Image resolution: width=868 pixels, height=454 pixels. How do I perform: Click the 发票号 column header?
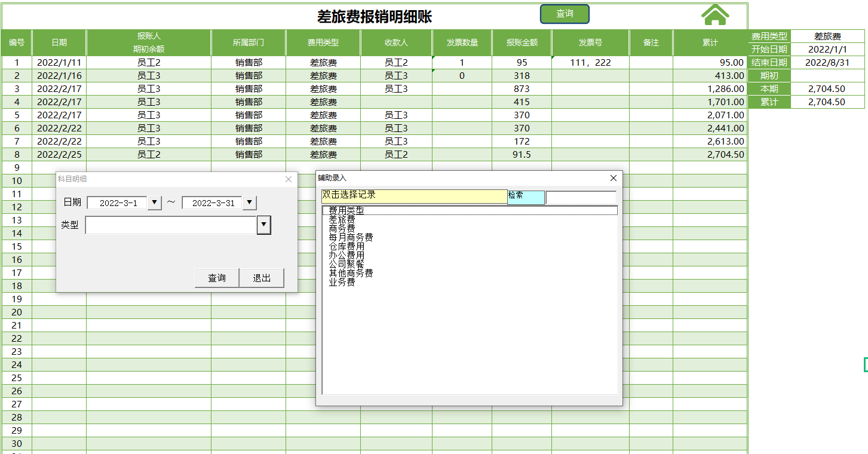point(590,42)
